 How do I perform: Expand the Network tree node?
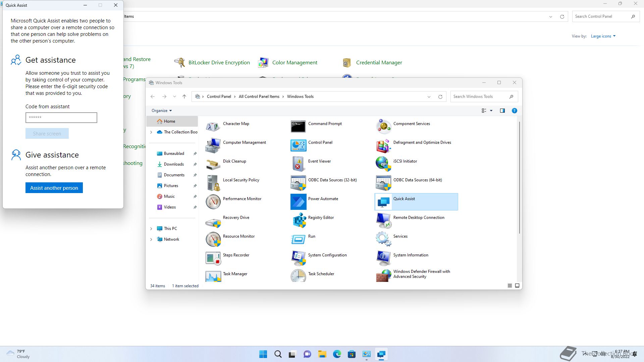click(151, 239)
